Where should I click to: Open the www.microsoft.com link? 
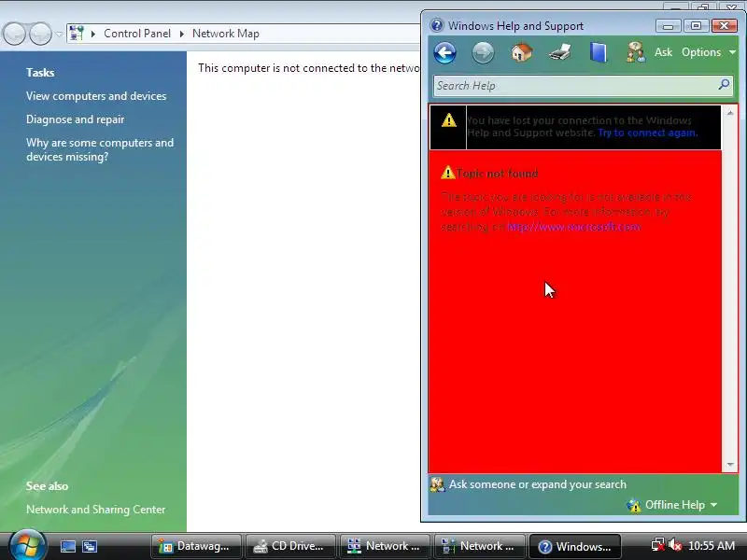pyautogui.click(x=574, y=227)
